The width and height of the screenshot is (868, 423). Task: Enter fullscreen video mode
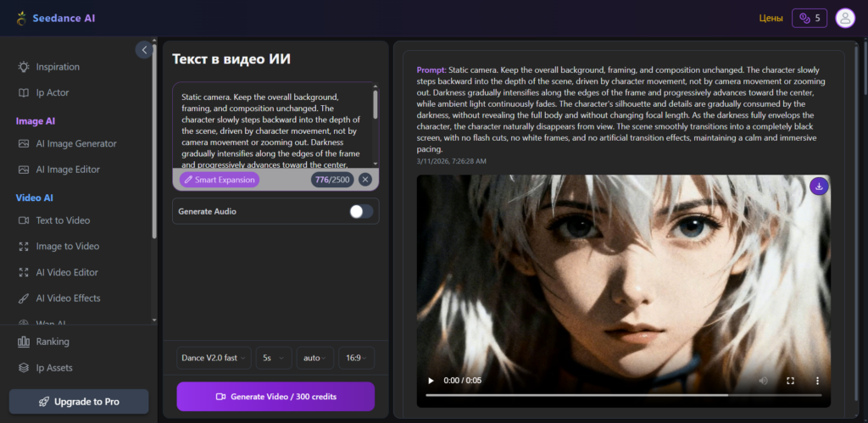coord(790,381)
